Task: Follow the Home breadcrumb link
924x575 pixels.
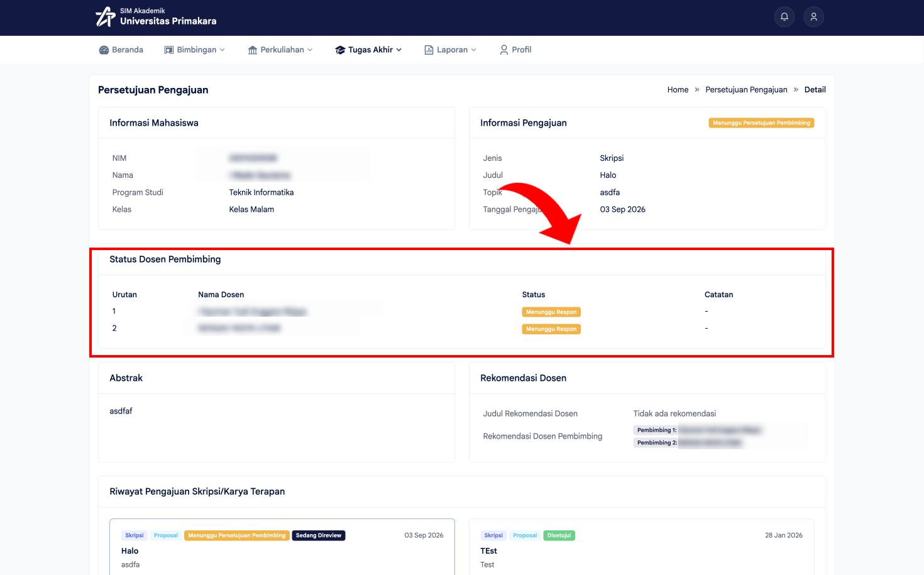Action: tap(678, 90)
